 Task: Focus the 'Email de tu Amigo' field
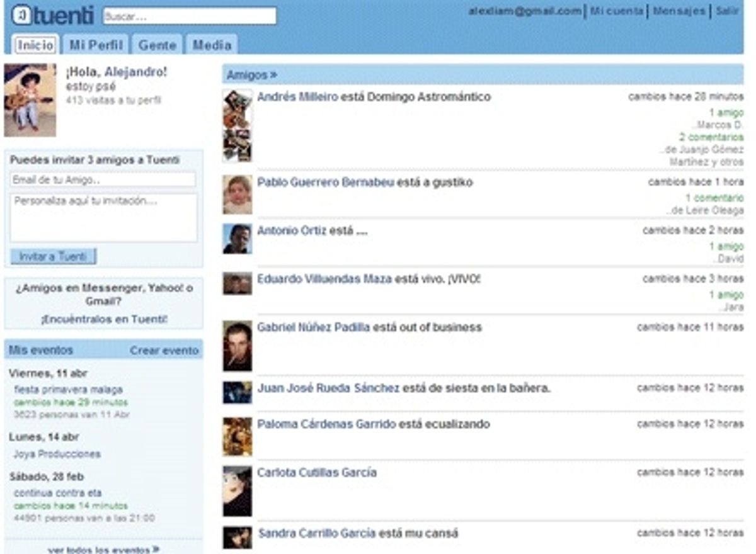[103, 180]
